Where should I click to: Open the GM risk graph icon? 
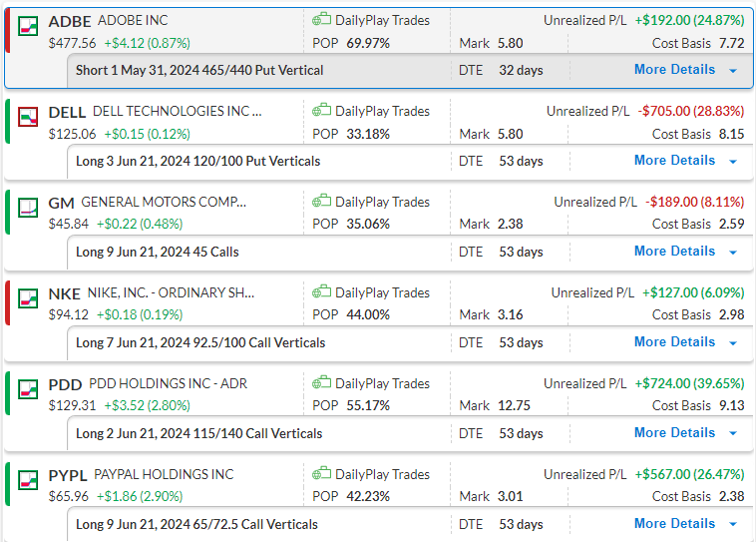pos(28,208)
